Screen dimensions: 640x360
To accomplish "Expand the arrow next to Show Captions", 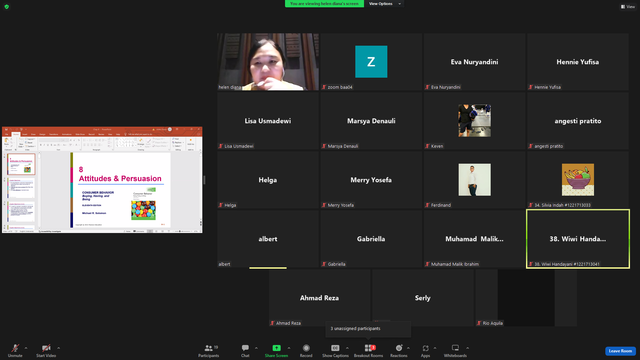I will pos(347,348).
